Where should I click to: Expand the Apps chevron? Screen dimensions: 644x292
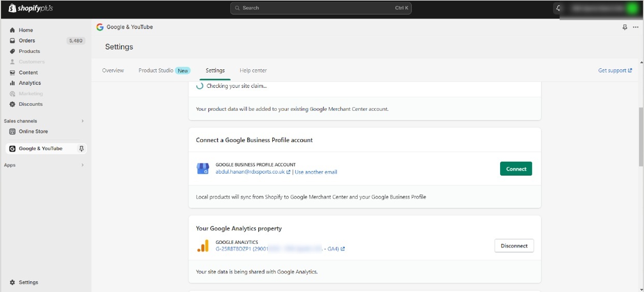[x=82, y=165]
